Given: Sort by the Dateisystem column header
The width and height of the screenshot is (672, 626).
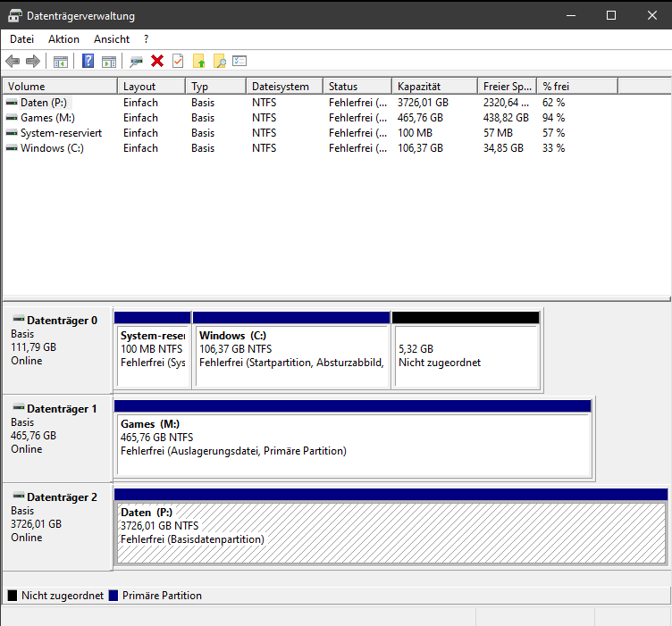Looking at the screenshot, I should tap(284, 87).
